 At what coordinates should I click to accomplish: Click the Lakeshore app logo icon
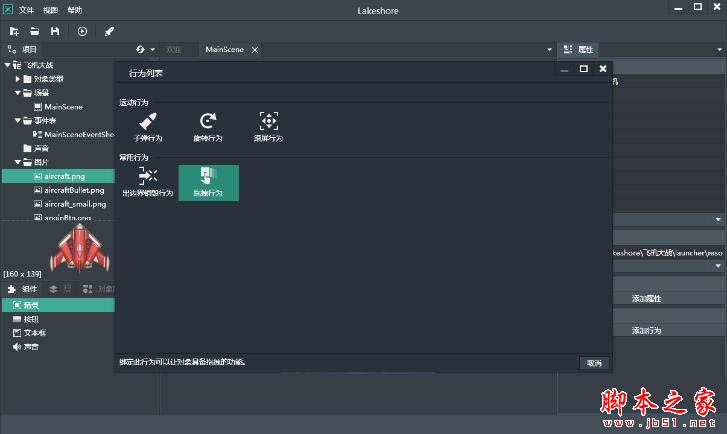point(8,9)
